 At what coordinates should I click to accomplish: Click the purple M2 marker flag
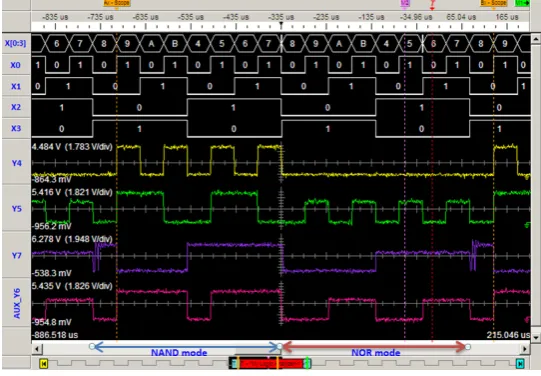tap(405, 3)
